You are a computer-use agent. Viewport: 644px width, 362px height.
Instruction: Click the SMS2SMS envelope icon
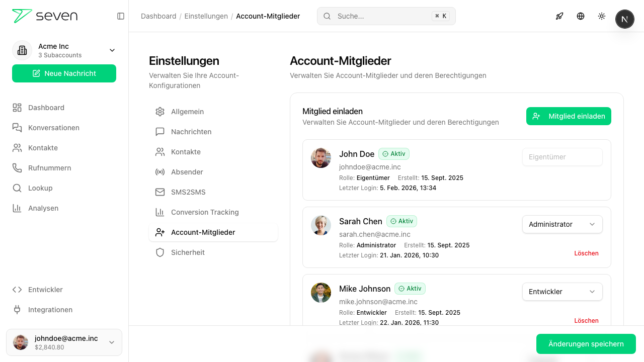click(x=159, y=192)
